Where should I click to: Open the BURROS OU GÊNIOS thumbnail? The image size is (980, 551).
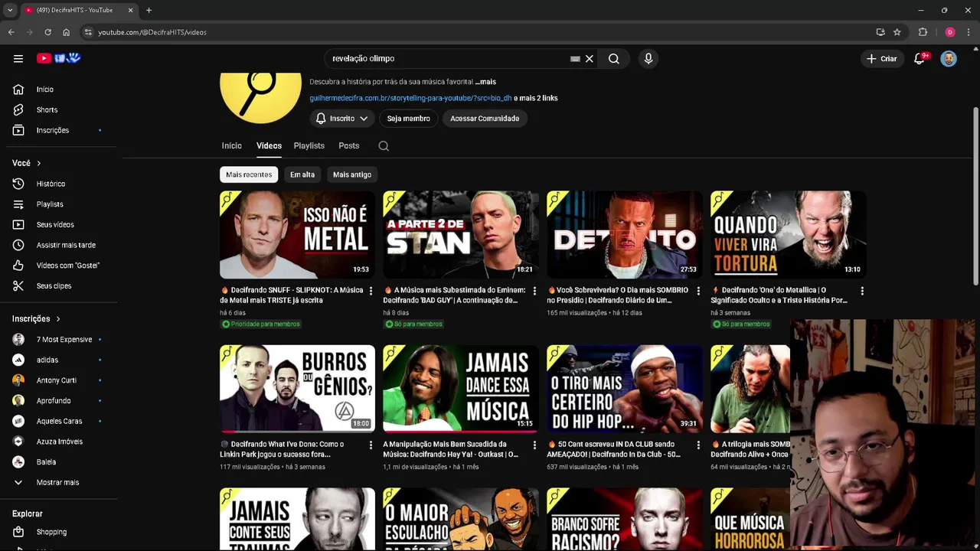(x=297, y=389)
